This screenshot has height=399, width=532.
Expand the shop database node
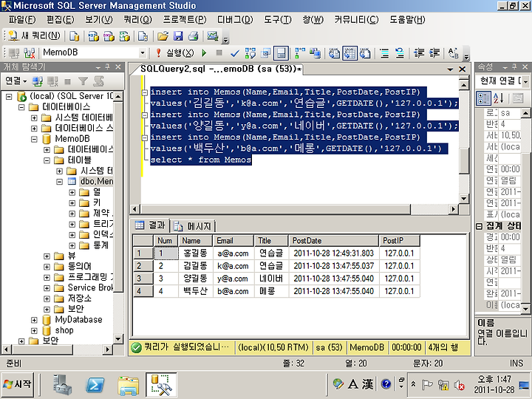coord(34,330)
